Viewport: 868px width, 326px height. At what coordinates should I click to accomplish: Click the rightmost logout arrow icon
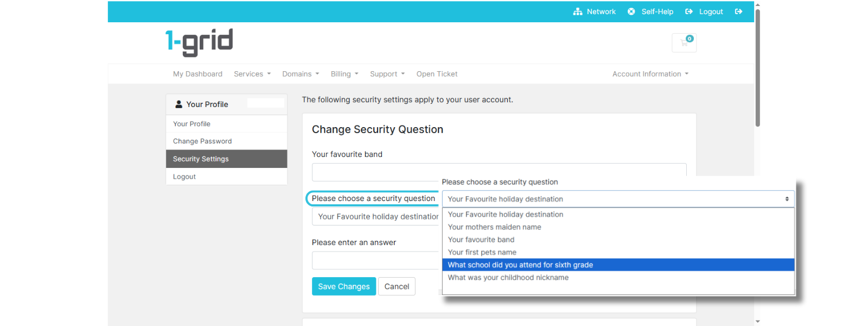tap(738, 11)
